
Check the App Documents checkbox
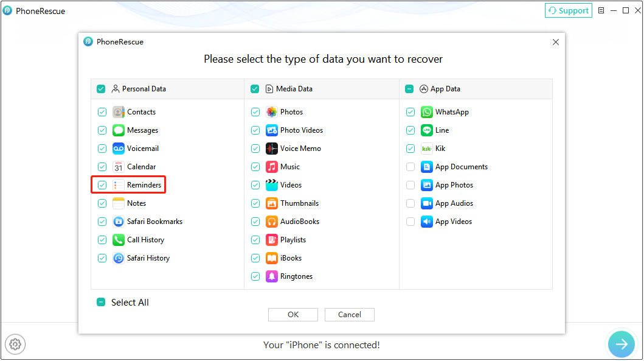tap(410, 167)
